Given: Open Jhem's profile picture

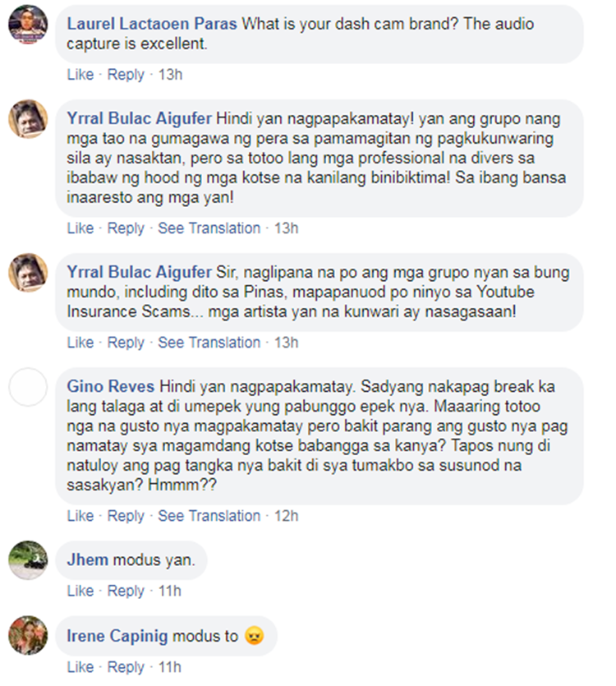Looking at the screenshot, I should 28,560.
